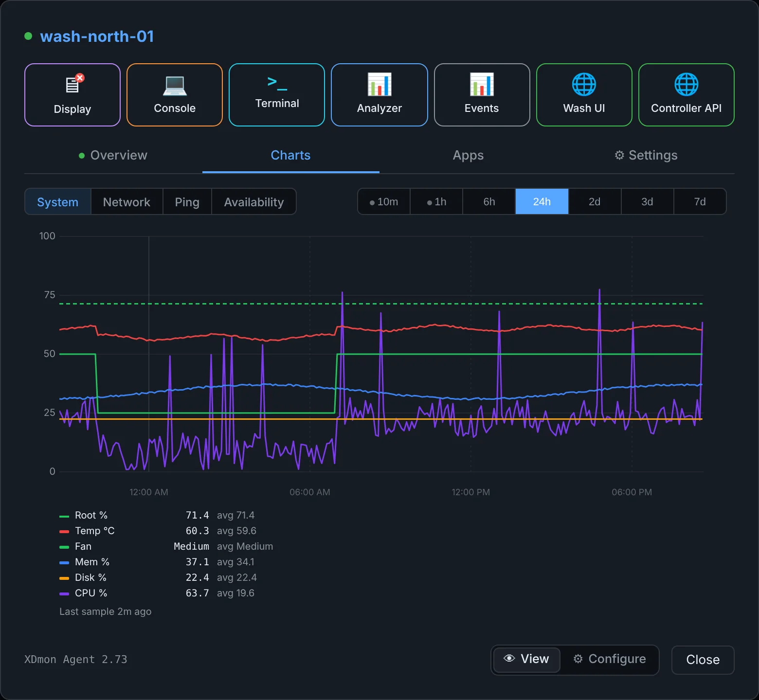Viewport: 759px width, 700px height.
Task: Click the CPU % legend label
Action: [x=91, y=593]
